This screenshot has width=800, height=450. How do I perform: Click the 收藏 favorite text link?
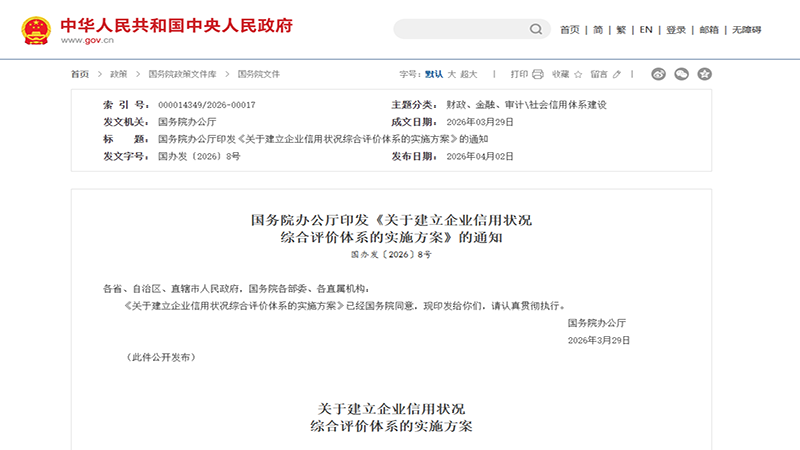point(561,74)
